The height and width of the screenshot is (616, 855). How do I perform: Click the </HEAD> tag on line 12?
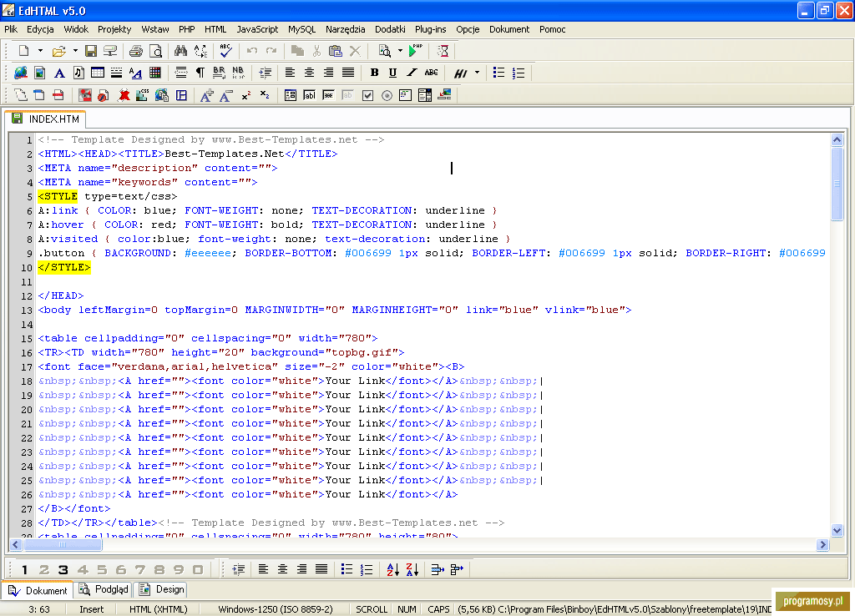point(60,295)
